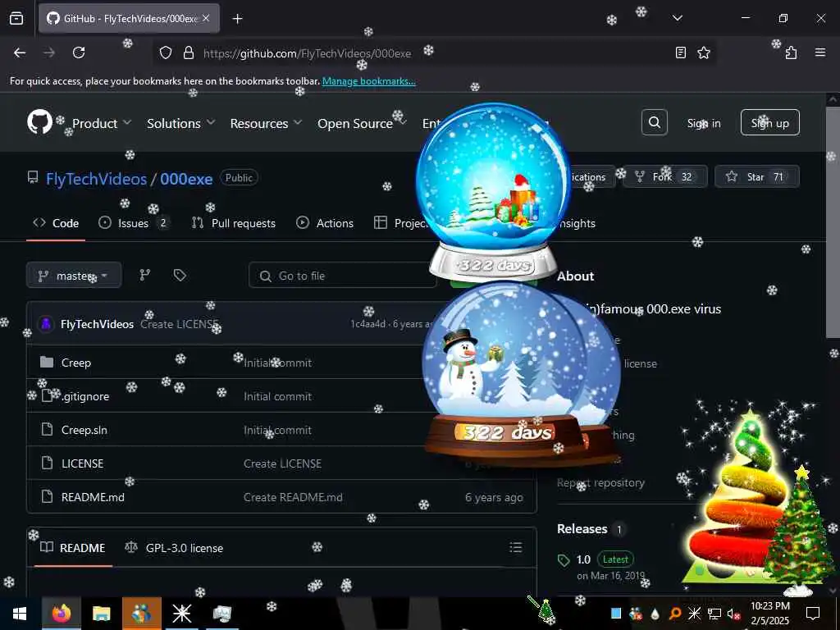
Task: Click the Sign up button
Action: [769, 123]
